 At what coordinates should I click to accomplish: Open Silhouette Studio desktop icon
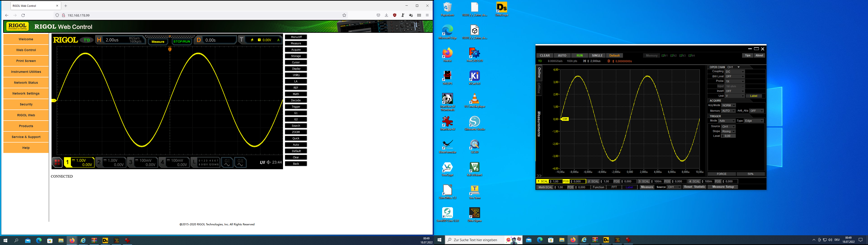(474, 124)
